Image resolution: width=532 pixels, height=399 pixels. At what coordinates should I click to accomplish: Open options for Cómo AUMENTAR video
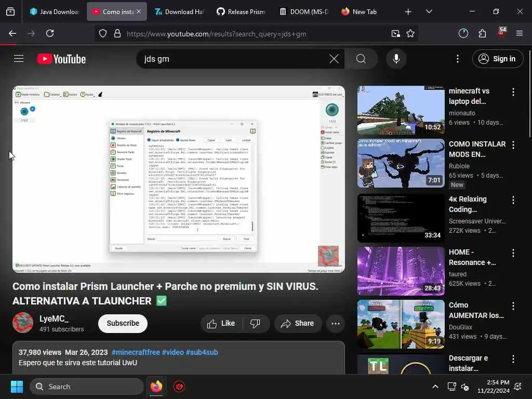tap(513, 306)
